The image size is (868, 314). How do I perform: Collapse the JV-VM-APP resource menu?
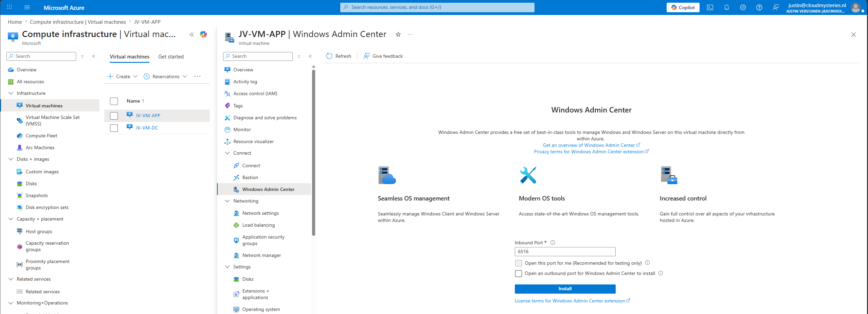click(310, 56)
